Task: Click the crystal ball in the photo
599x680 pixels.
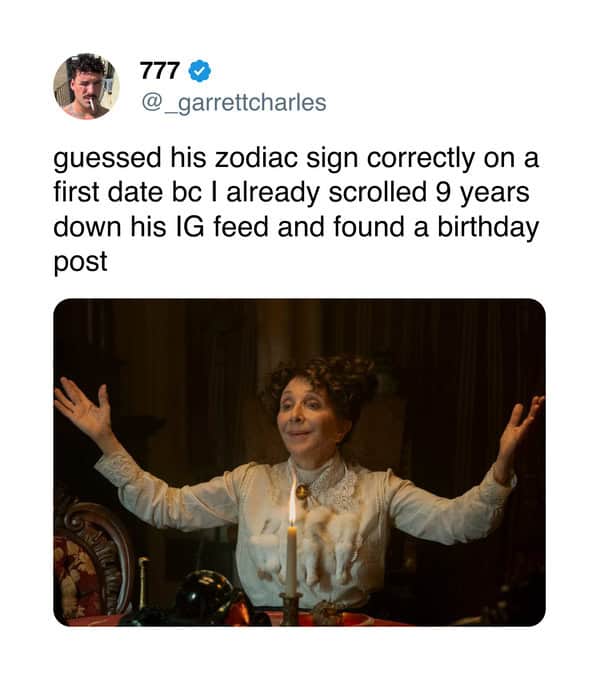Action: [x=204, y=596]
